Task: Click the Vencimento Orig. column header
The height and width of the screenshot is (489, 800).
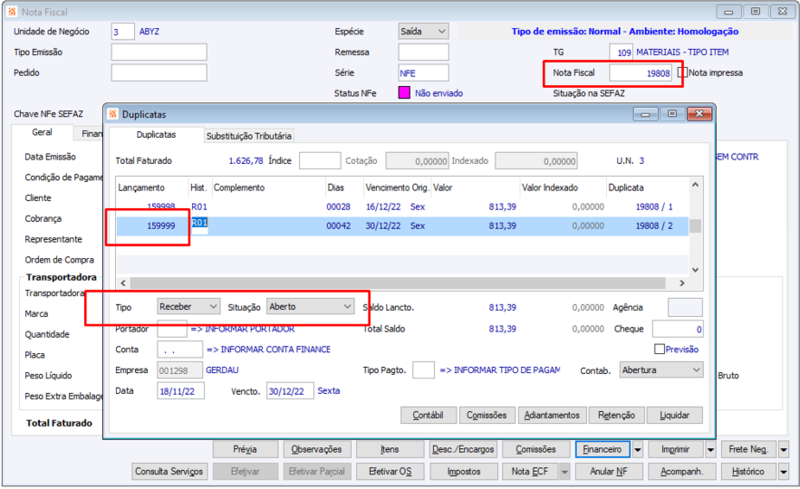Action: [x=397, y=187]
